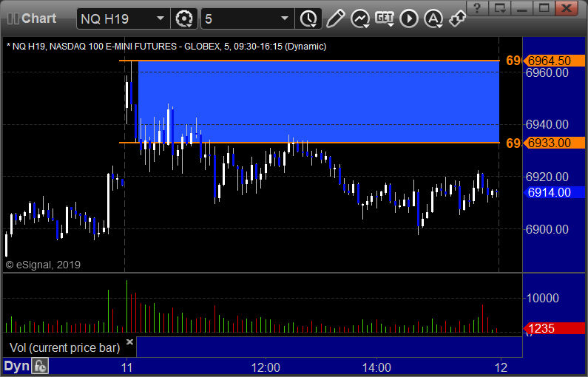The width and height of the screenshot is (588, 377).
Task: Select the pencil drawing tool icon
Action: pos(335,18)
